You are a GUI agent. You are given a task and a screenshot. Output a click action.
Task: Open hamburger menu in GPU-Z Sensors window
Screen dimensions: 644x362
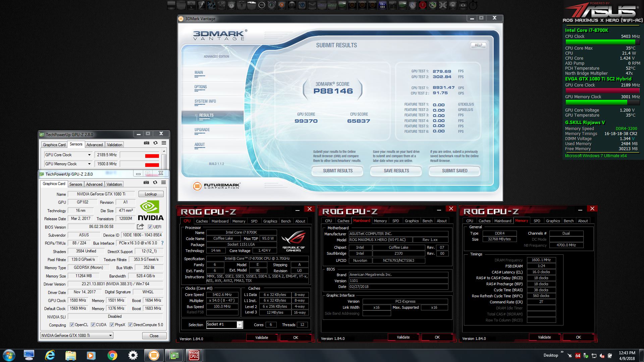pyautogui.click(x=164, y=143)
